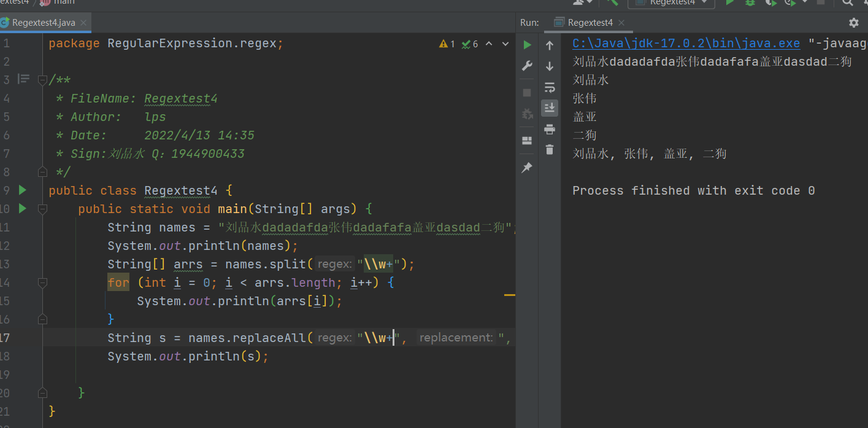This screenshot has width=868, height=428.
Task: Click the warning count indicator
Action: pos(447,44)
